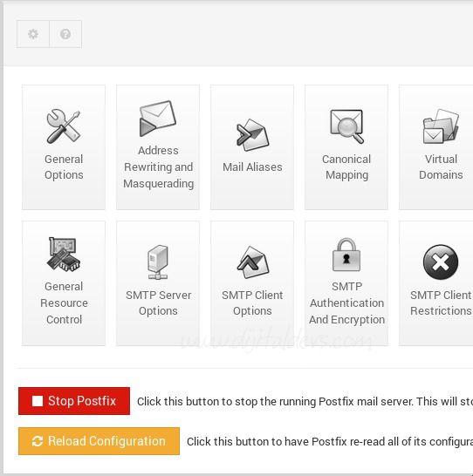
Task: Open General Resource Control chip icon
Action: (64, 254)
